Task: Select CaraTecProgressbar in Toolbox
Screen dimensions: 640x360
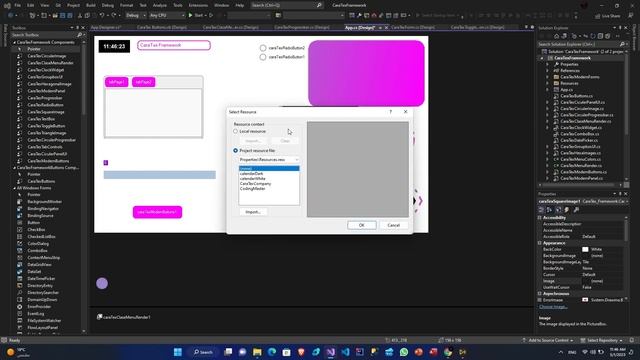Action: coord(45,98)
